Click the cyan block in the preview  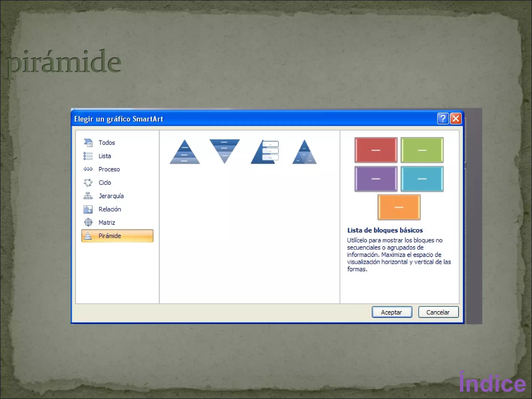point(422,179)
